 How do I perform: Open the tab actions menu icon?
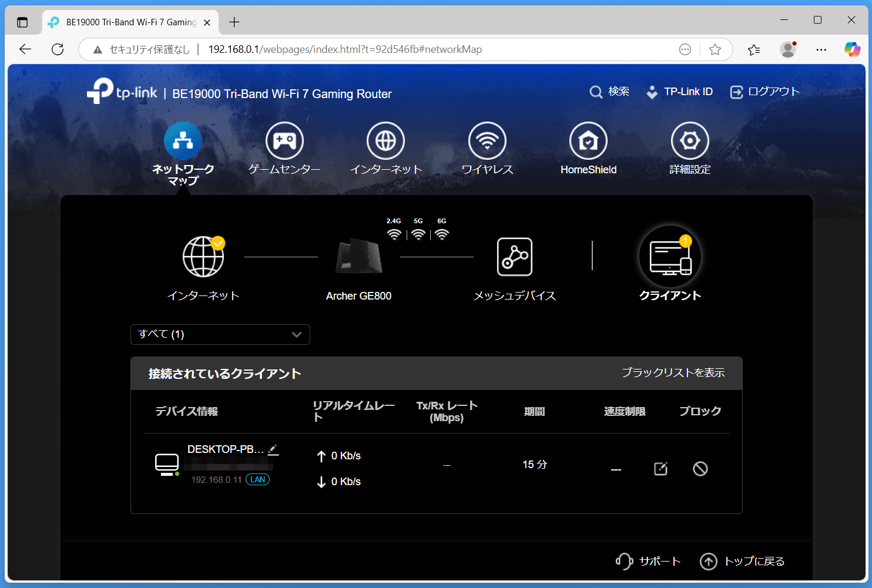click(22, 22)
